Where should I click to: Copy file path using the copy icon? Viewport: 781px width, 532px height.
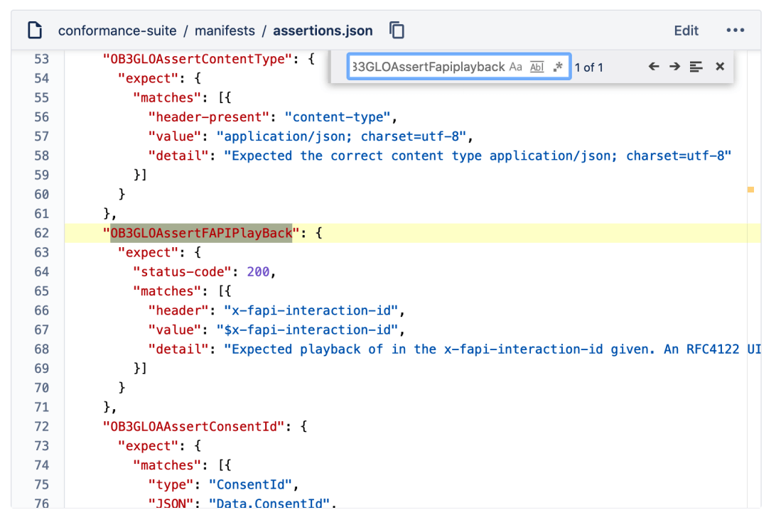pos(397,31)
